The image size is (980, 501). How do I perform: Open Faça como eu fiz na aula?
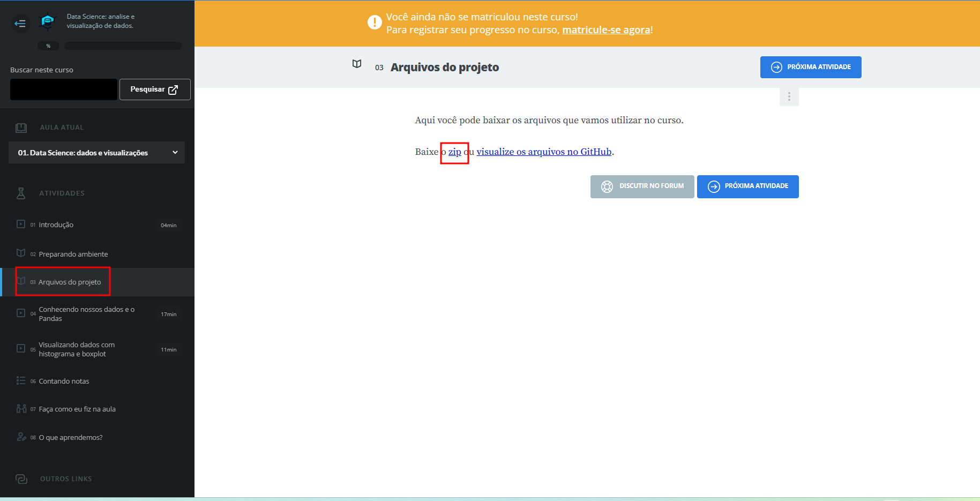pos(98,409)
